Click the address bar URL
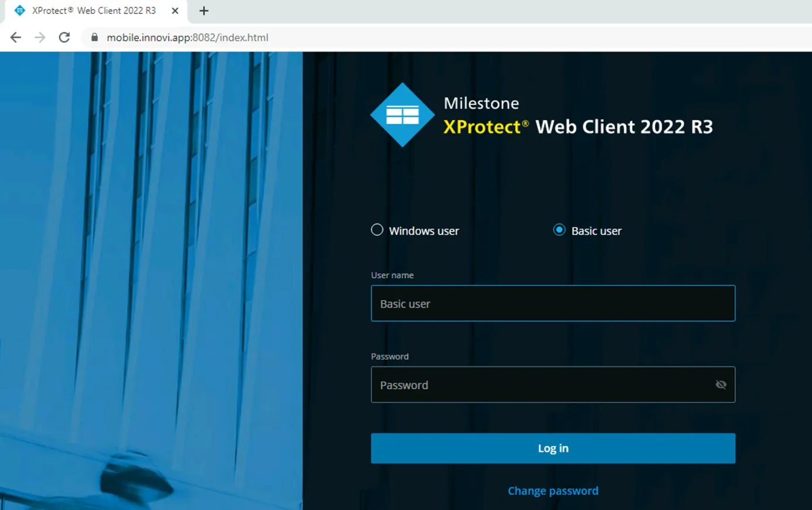812x510 pixels. 187,38
